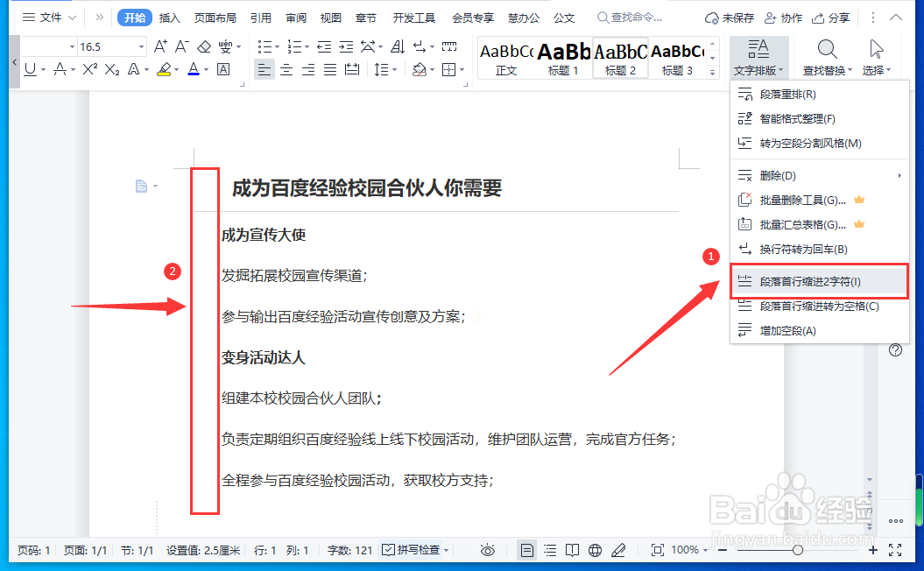
Task: Click the zoom in plus button
Action: point(872,550)
